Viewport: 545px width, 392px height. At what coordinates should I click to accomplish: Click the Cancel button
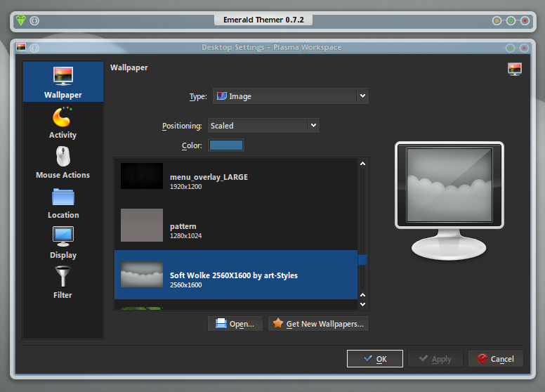496,359
